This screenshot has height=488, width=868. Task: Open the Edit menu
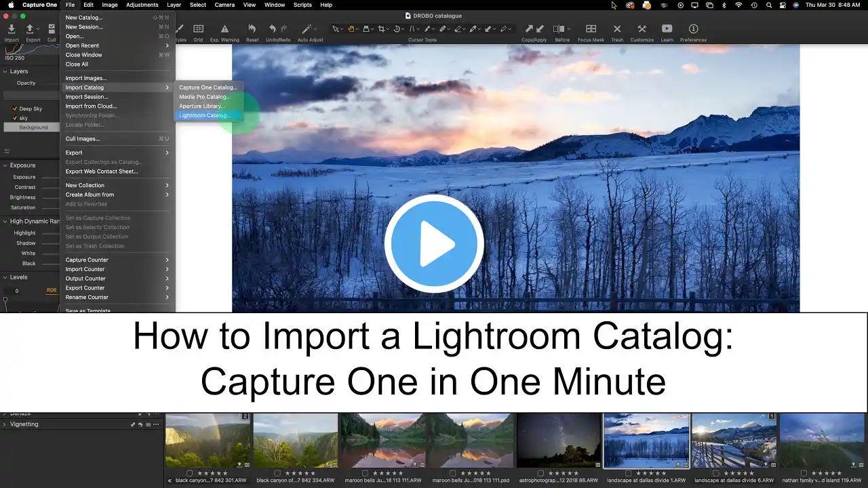pyautogui.click(x=89, y=5)
